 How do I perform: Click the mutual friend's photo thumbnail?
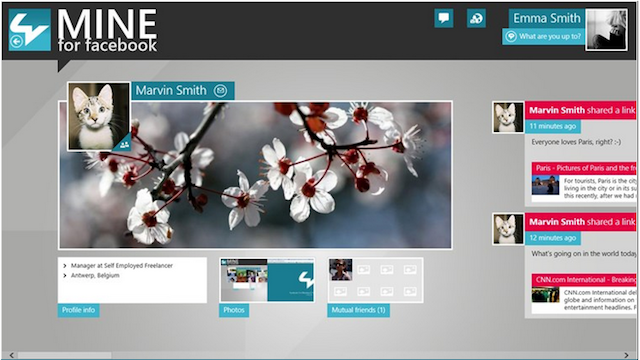[341, 269]
